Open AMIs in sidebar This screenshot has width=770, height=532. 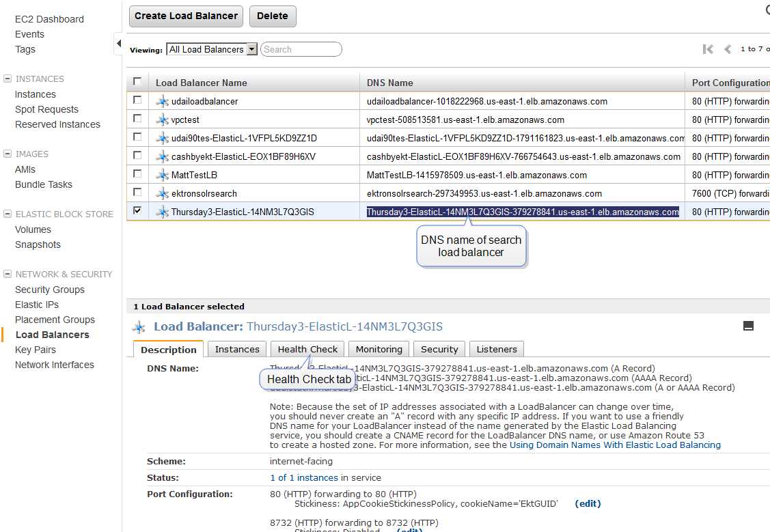click(25, 169)
